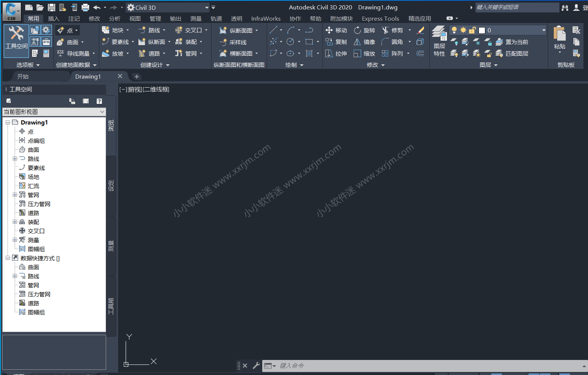The image size is (588, 375).
Task: Expand the 修改 panel flyout
Action: [x=376, y=65]
